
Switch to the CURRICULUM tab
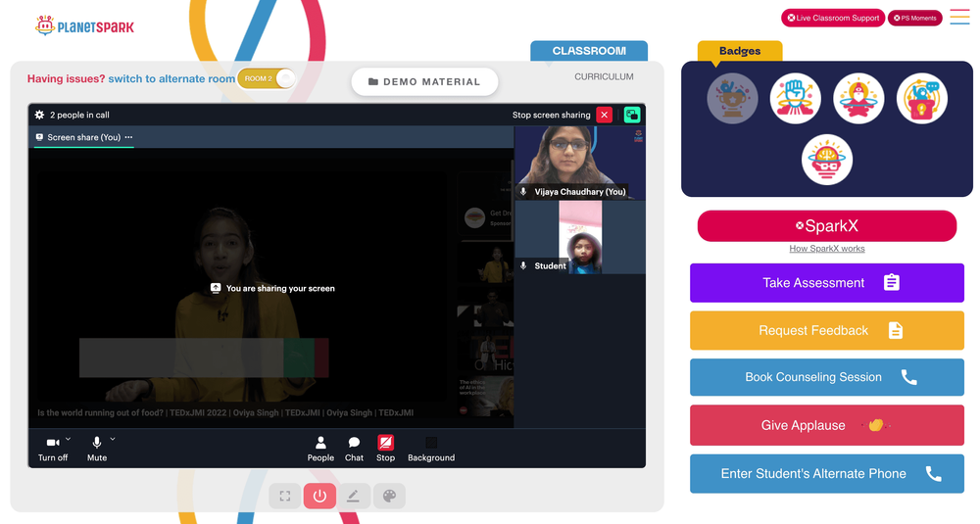coord(604,76)
